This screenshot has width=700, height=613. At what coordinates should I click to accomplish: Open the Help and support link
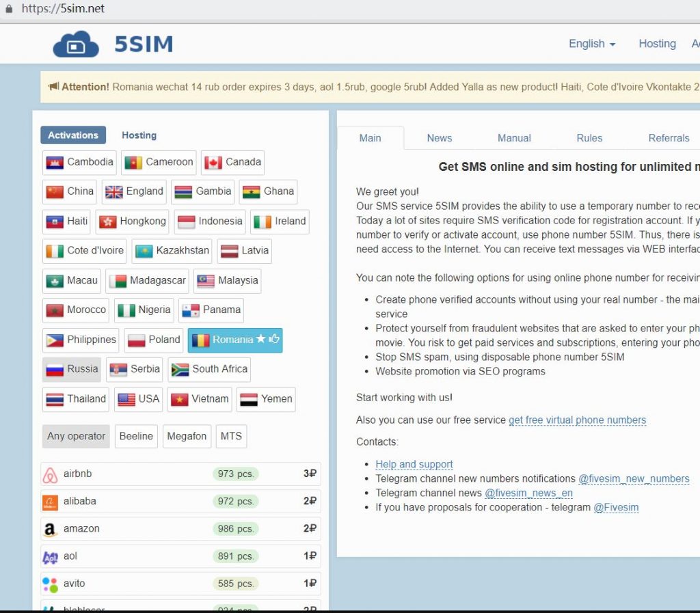point(414,465)
